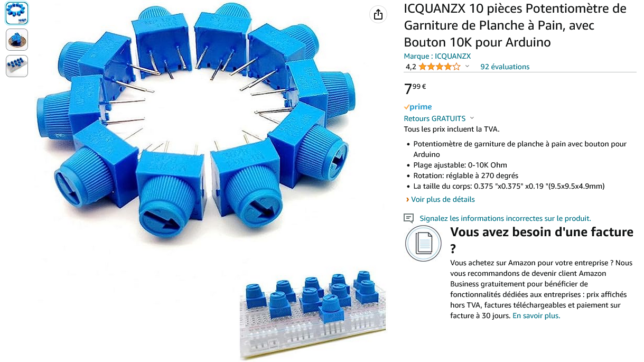Open the ICQUANZX brand link
The height and width of the screenshot is (362, 644).
pos(437,56)
